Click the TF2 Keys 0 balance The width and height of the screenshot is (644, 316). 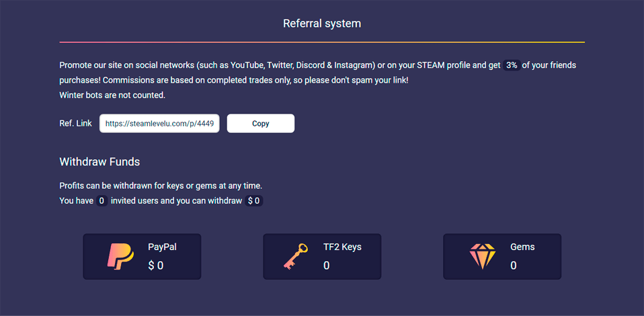pyautogui.click(x=327, y=266)
